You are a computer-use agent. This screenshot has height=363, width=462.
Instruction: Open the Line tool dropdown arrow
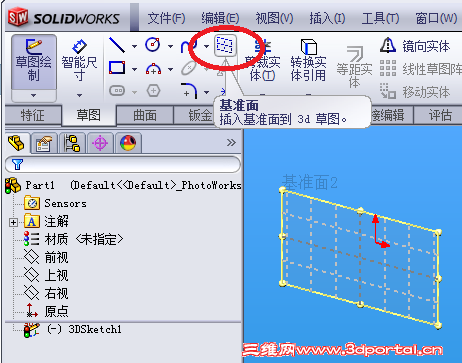[x=134, y=46]
